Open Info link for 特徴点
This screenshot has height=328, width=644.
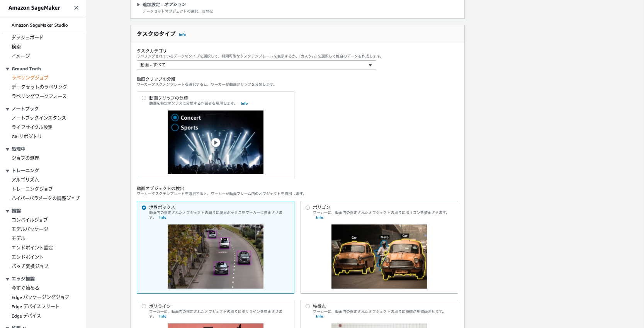[x=319, y=316]
